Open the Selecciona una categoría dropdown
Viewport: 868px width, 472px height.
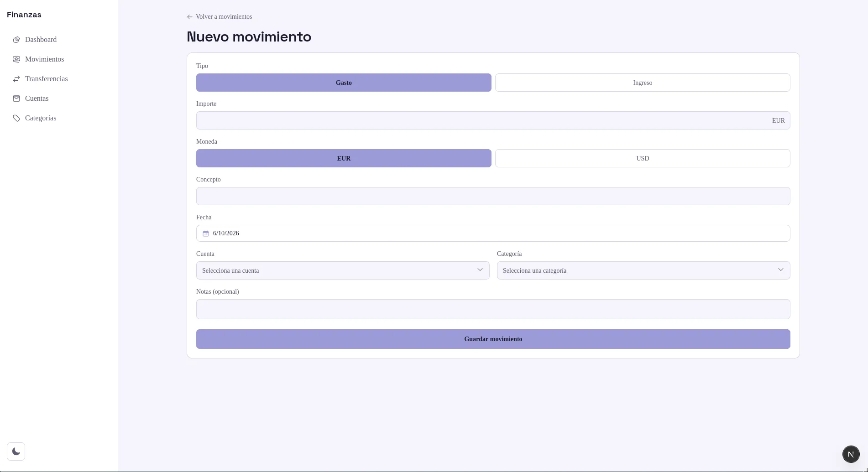pos(643,270)
